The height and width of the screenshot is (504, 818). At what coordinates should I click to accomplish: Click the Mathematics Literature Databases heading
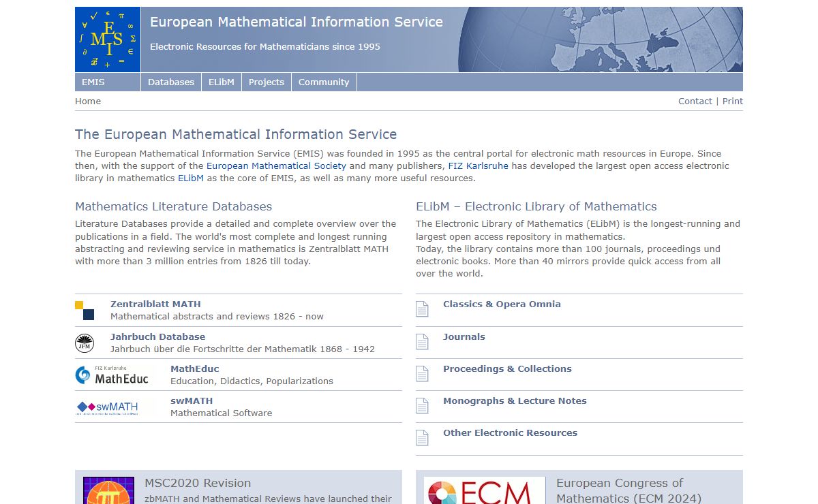pos(173,206)
